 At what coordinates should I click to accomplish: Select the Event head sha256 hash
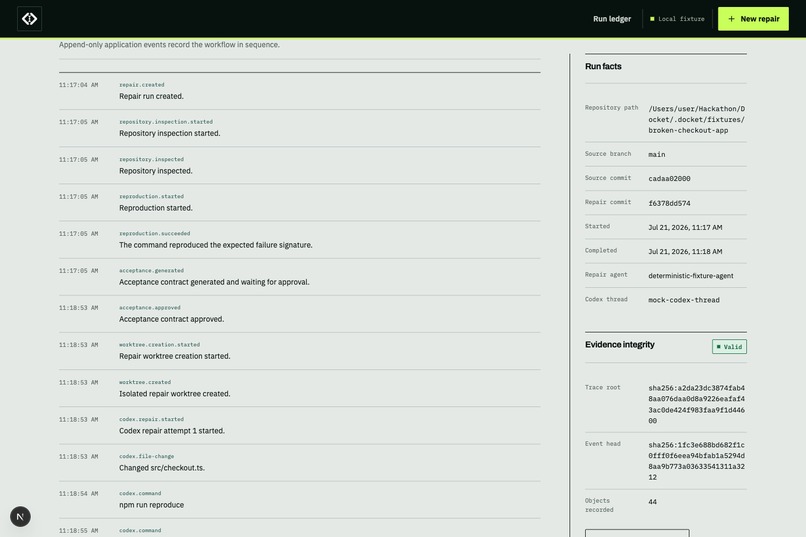(x=697, y=461)
